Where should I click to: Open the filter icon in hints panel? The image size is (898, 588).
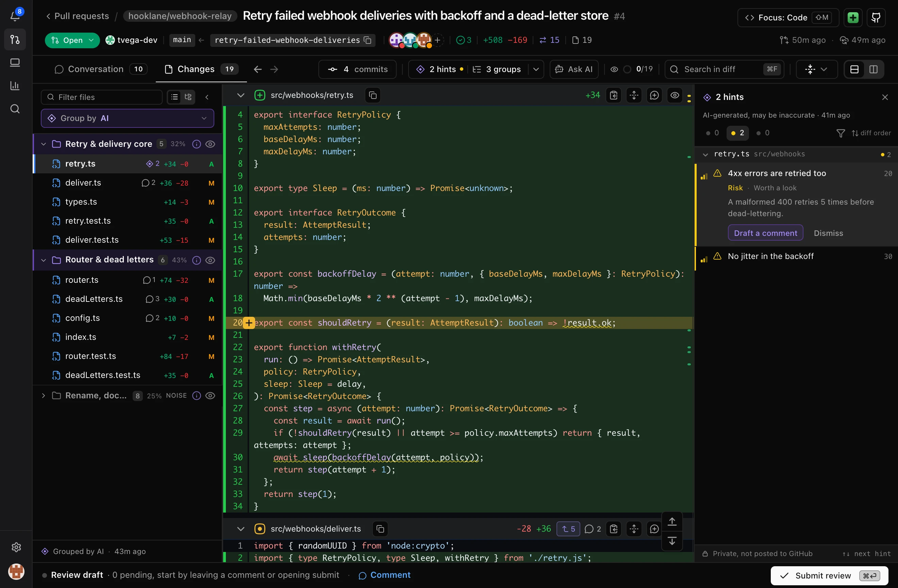click(x=841, y=133)
